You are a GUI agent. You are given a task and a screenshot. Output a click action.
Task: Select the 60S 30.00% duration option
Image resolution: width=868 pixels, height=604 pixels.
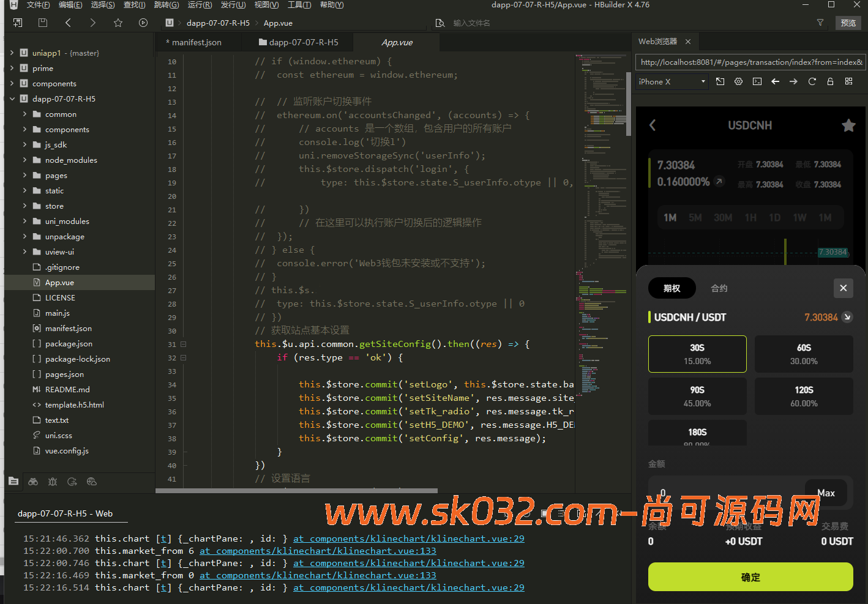[x=803, y=354]
